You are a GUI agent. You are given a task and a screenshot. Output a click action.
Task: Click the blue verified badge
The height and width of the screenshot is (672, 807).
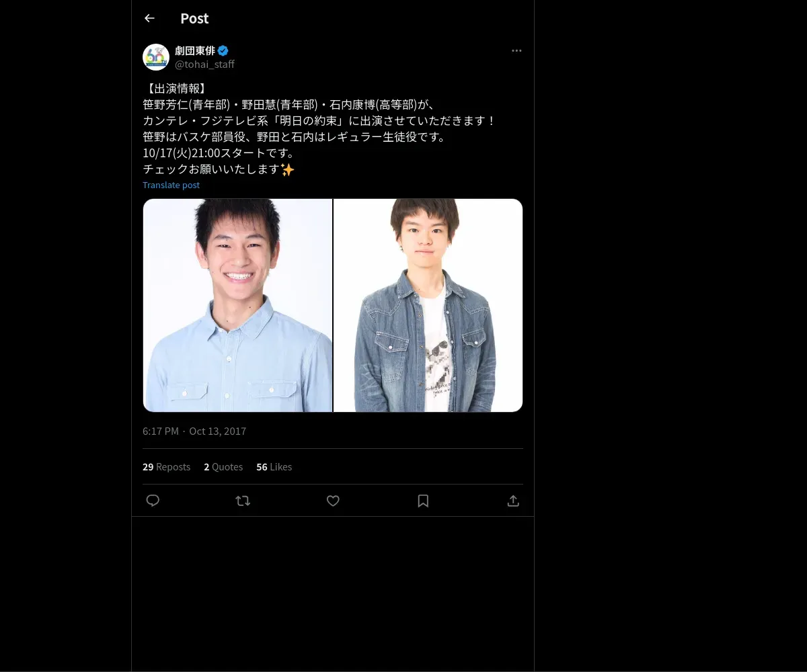223,50
